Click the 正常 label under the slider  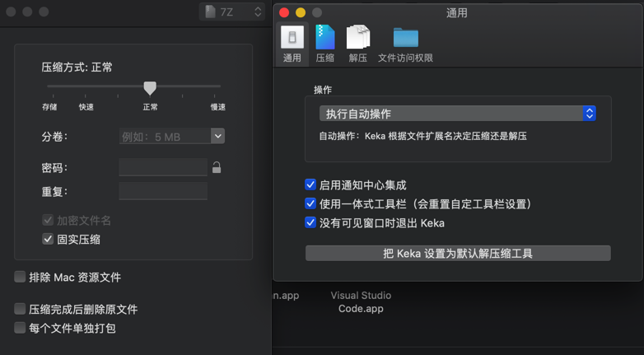click(151, 107)
